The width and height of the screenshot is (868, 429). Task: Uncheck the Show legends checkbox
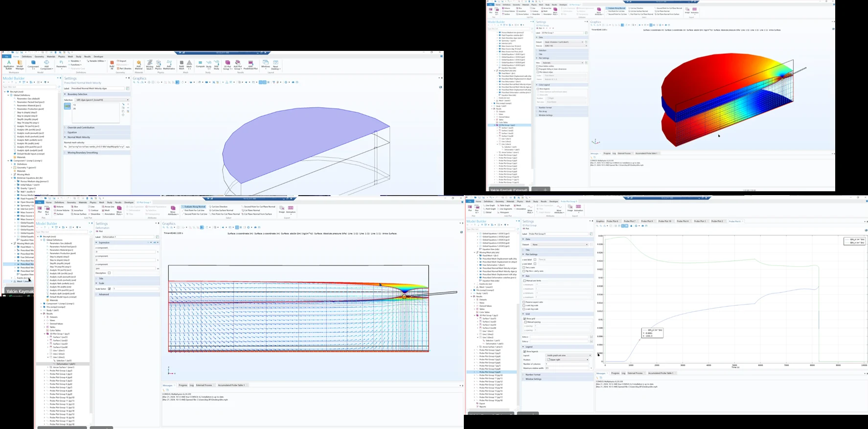pos(524,351)
